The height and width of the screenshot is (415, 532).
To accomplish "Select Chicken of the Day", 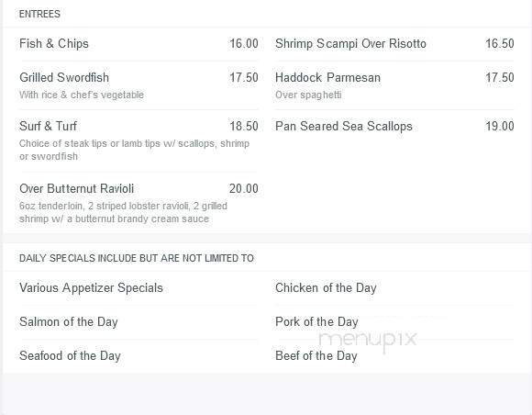I will coord(326,288).
